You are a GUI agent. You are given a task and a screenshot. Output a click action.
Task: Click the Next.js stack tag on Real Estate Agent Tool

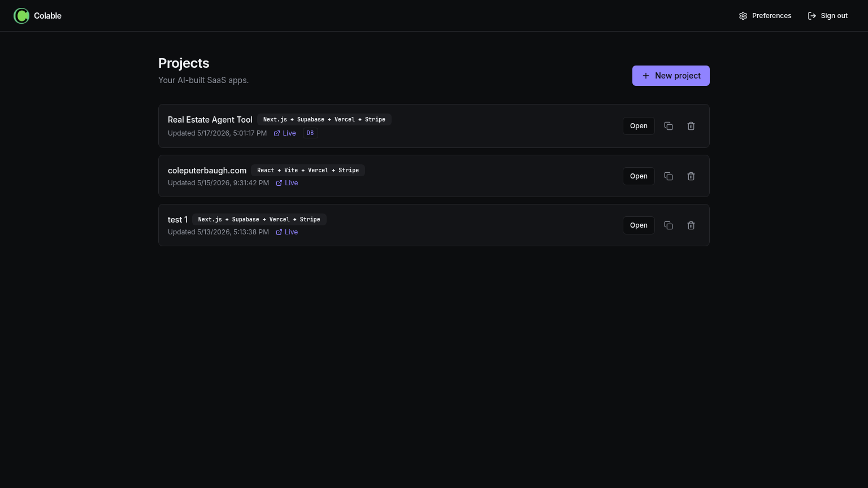[x=324, y=120]
